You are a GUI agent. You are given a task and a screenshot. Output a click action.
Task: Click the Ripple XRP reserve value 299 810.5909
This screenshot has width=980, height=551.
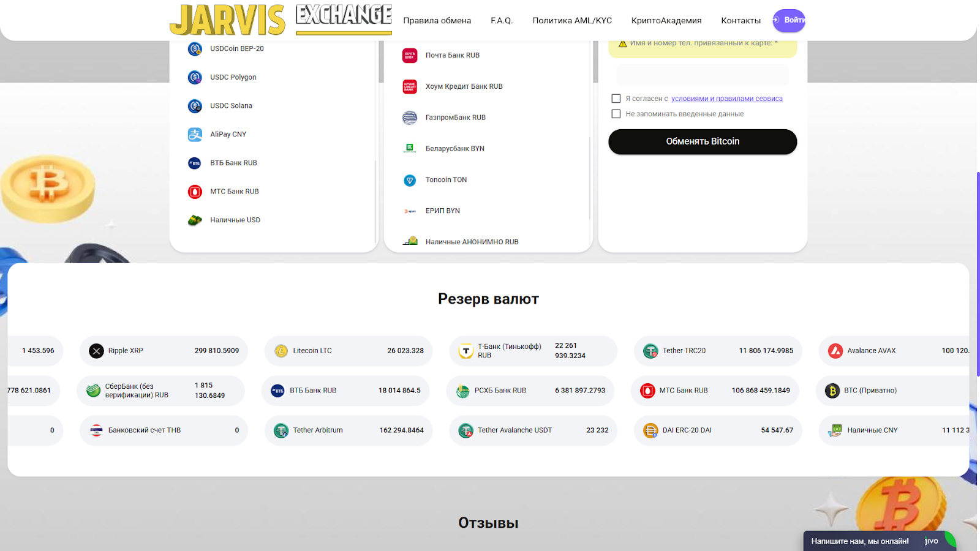pyautogui.click(x=217, y=351)
